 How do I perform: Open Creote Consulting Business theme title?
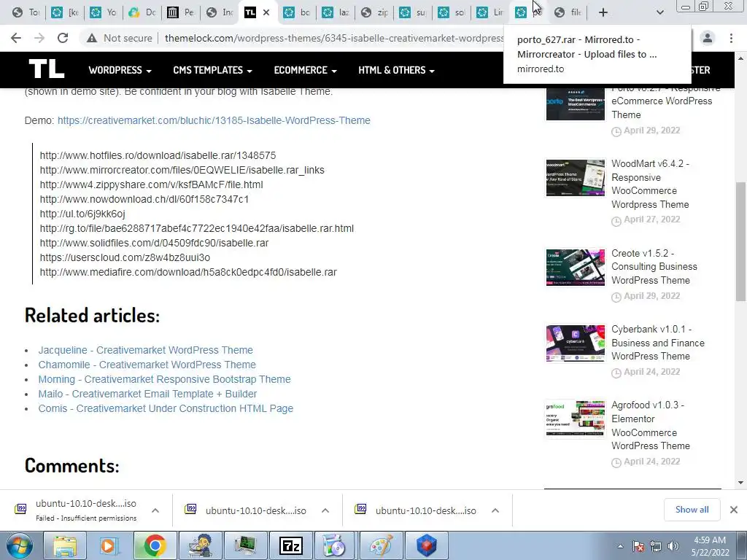(654, 267)
